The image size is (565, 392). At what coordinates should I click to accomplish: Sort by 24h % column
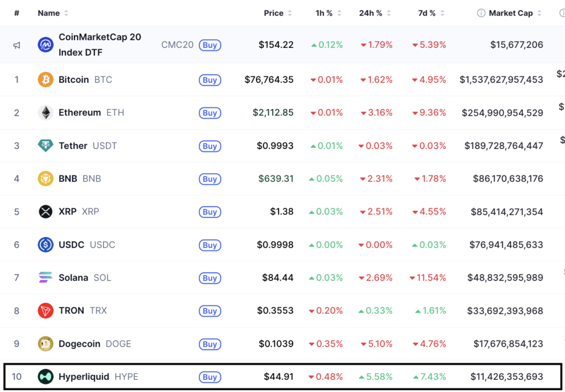[375, 13]
